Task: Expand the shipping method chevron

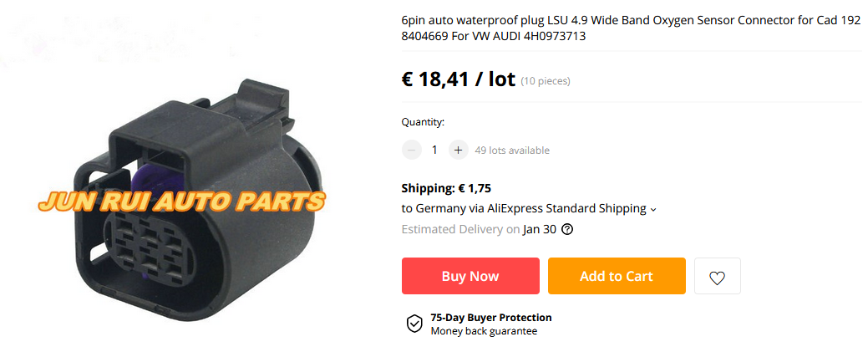Action: click(x=653, y=210)
